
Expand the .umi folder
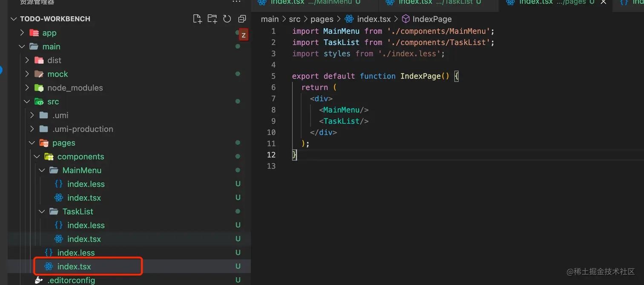tap(32, 115)
